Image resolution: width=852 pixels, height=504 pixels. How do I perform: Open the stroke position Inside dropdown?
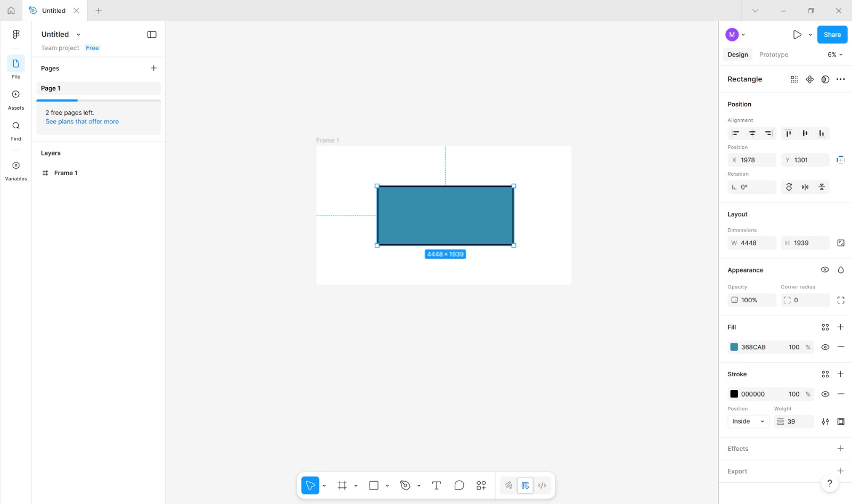point(748,421)
